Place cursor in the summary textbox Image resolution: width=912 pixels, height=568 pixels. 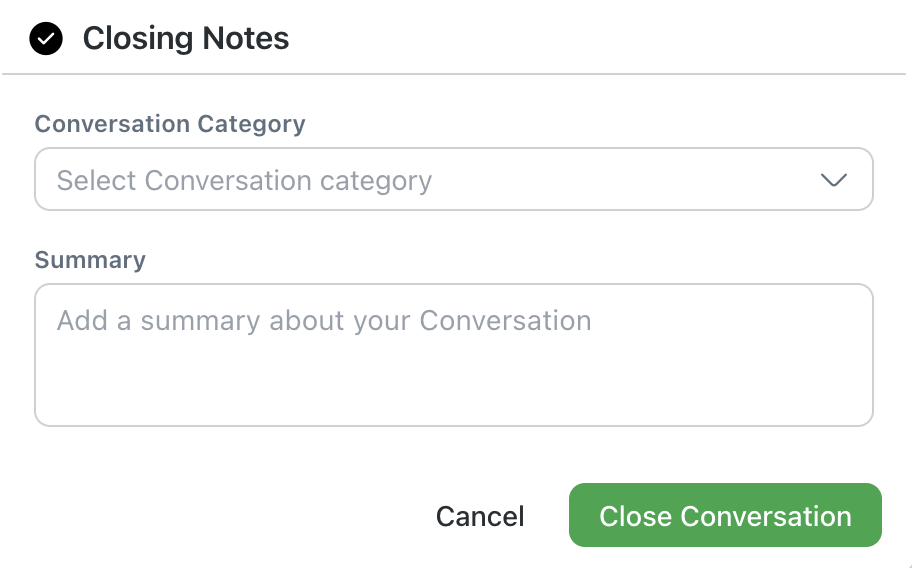point(453,355)
